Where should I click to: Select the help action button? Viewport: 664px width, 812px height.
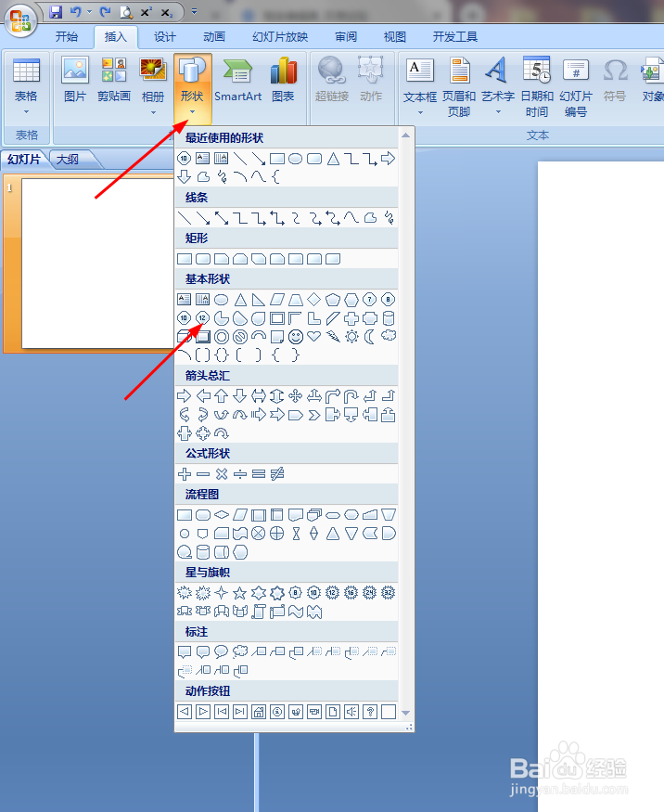point(370,712)
